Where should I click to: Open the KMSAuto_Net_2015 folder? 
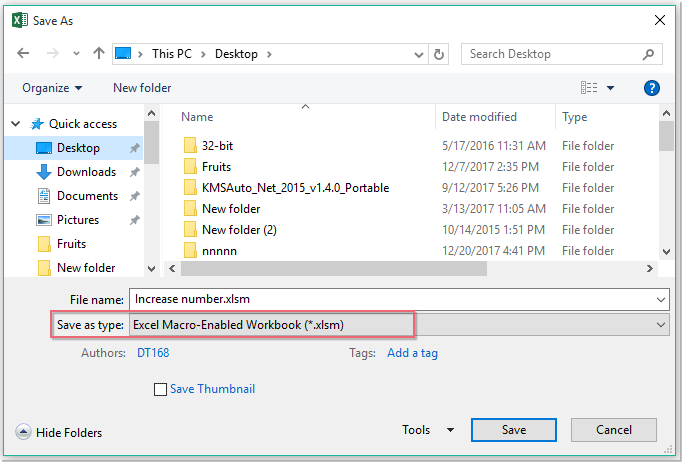294,188
